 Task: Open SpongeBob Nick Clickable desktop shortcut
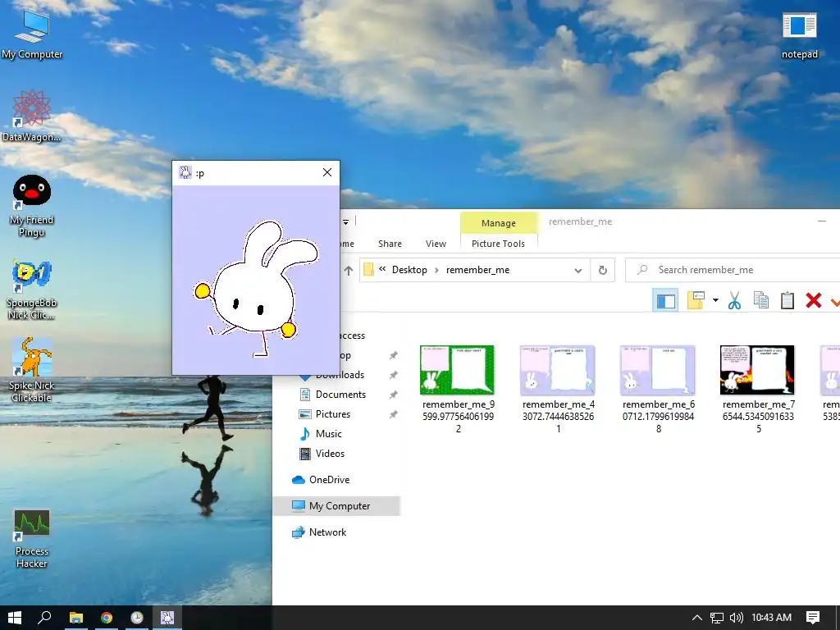point(32,290)
